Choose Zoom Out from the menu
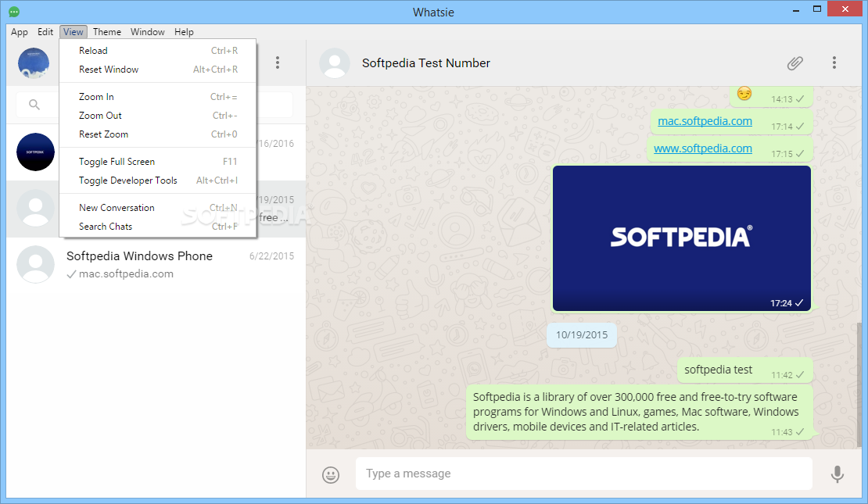This screenshot has width=868, height=504. tap(158, 116)
